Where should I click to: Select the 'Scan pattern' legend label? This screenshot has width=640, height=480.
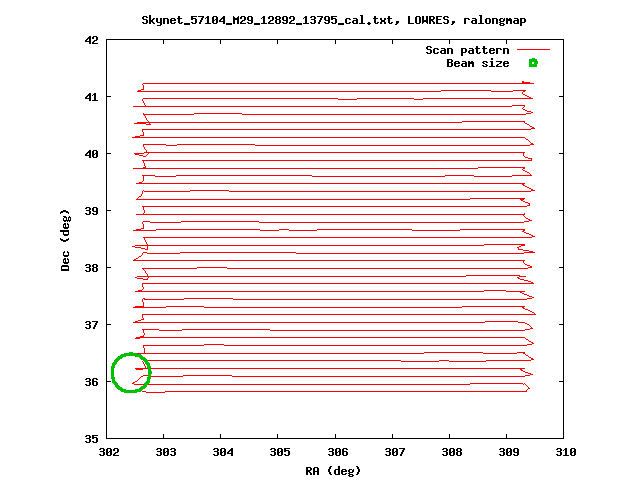click(467, 50)
